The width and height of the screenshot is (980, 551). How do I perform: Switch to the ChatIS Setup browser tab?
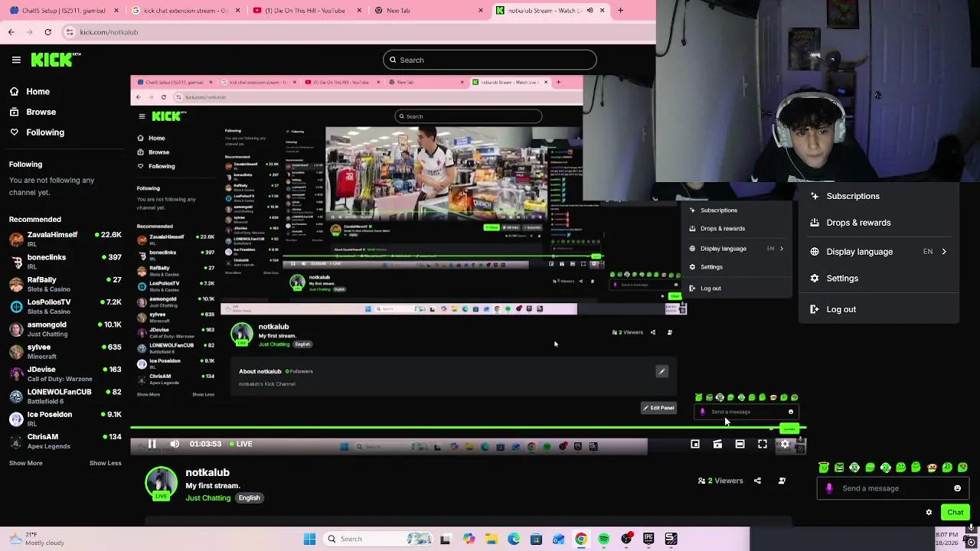click(64, 11)
